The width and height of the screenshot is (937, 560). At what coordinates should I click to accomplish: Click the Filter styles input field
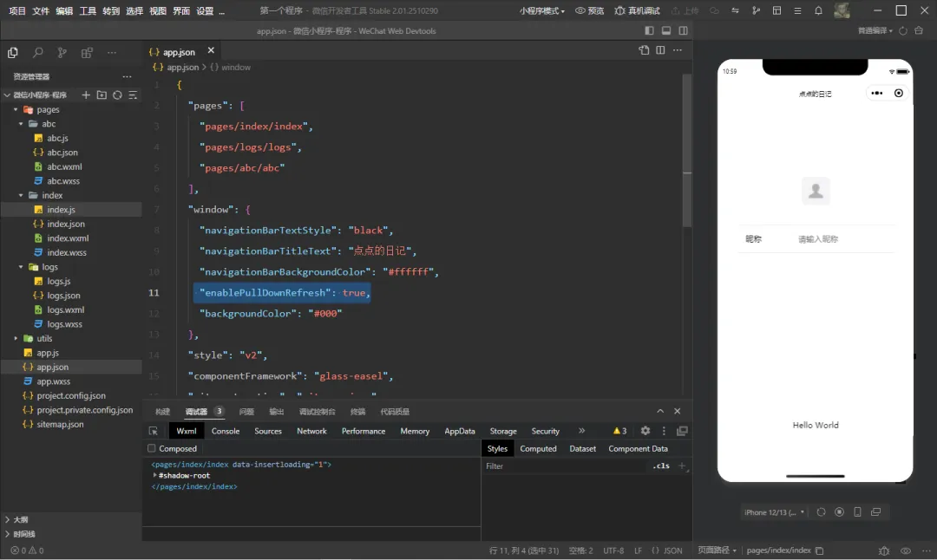(x=566, y=466)
